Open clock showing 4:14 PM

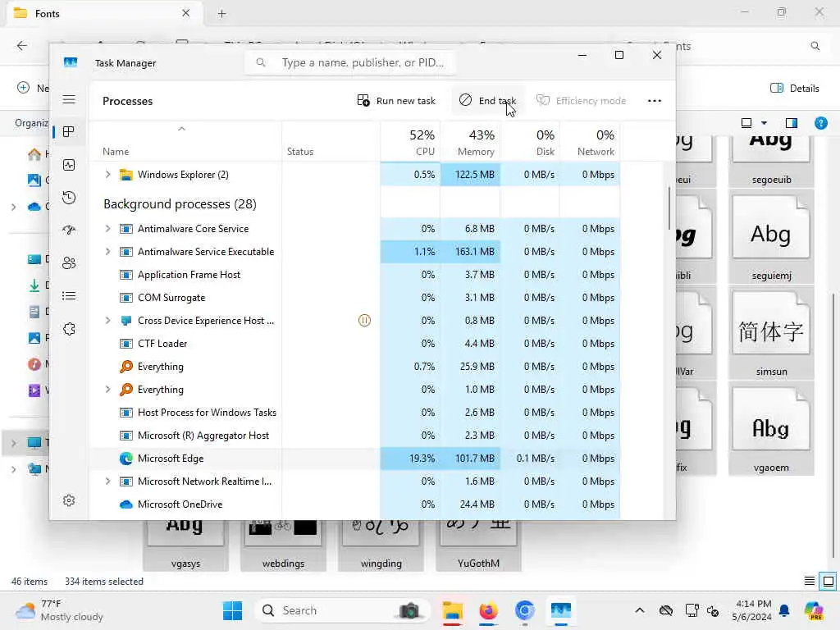[x=753, y=610]
